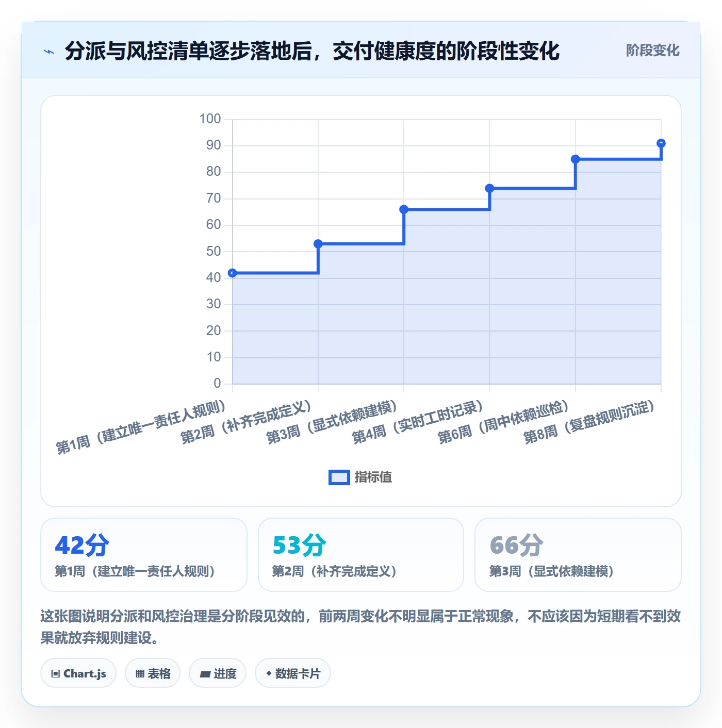The height and width of the screenshot is (728, 722).
Task: Click the square icon in the Chart.js chip
Action: pos(56,674)
